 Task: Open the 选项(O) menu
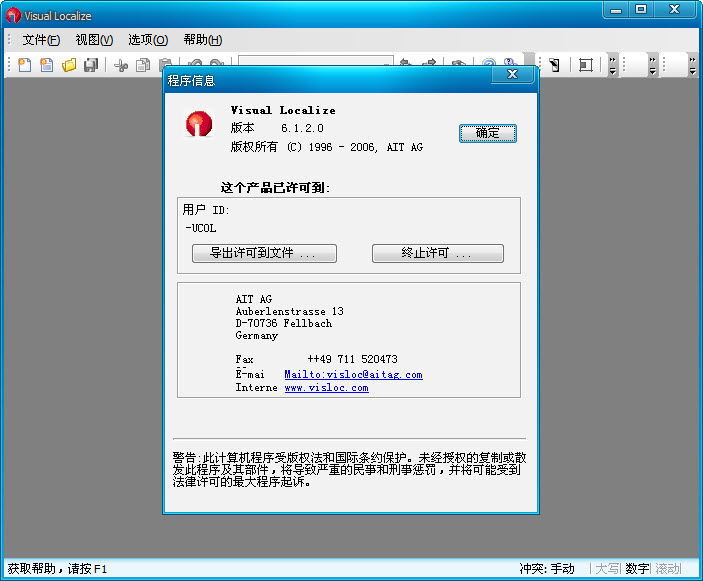click(x=148, y=40)
